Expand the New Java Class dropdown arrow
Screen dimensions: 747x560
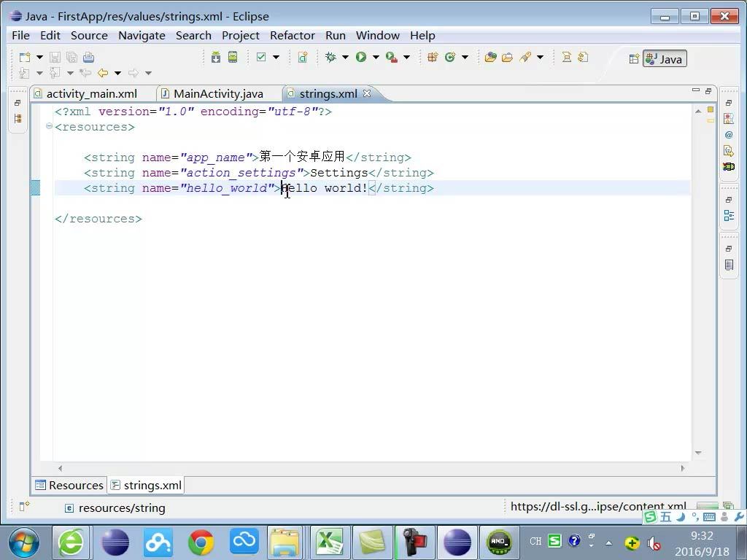pos(465,57)
